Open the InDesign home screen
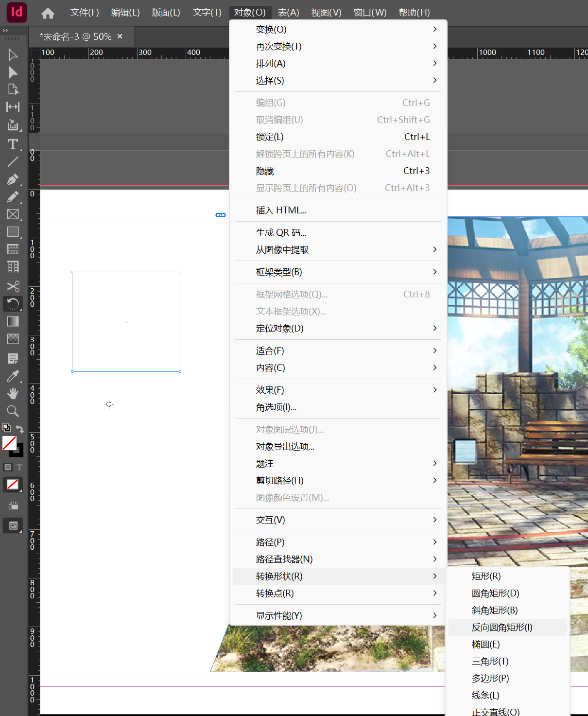Image resolution: width=588 pixels, height=716 pixels. 48,13
